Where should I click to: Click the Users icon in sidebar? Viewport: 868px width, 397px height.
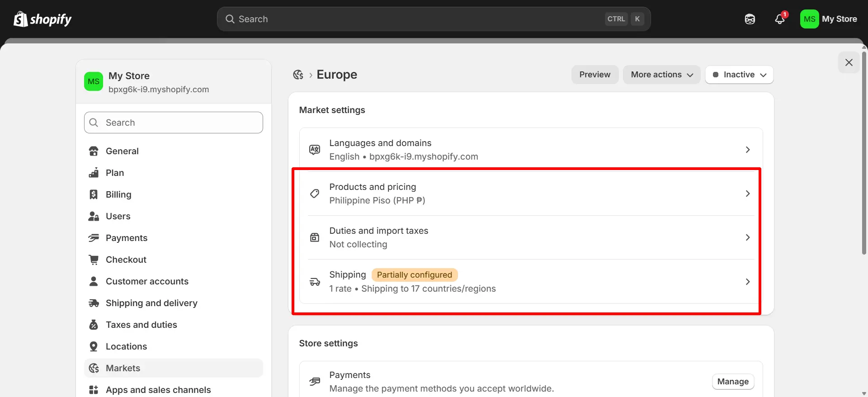pyautogui.click(x=94, y=216)
